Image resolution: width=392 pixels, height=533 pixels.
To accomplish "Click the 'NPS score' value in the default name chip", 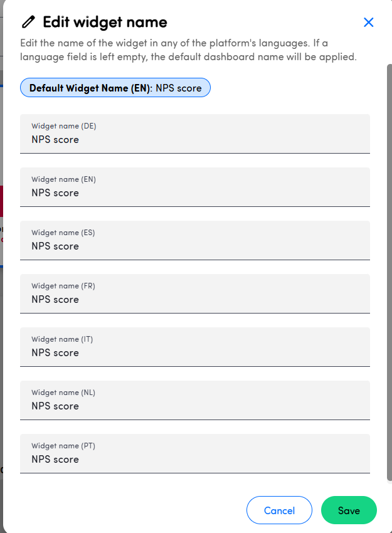I will click(x=179, y=88).
